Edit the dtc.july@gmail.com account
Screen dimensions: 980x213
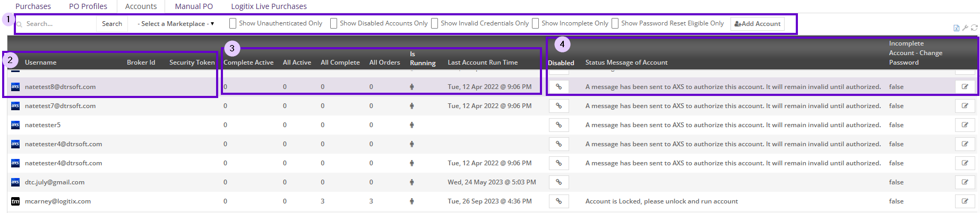[965, 182]
